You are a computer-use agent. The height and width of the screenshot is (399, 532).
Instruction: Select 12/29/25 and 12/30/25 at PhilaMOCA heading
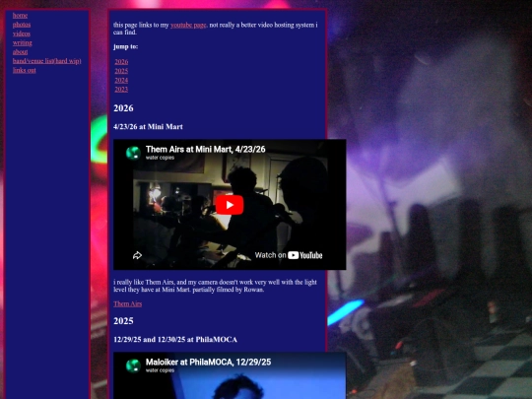click(x=175, y=340)
